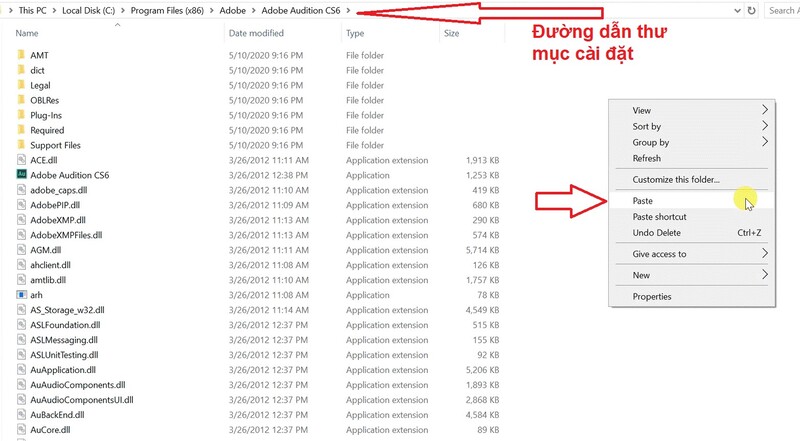Expand the Sort by submenu arrow
The height and width of the screenshot is (441, 800).
[x=765, y=126]
